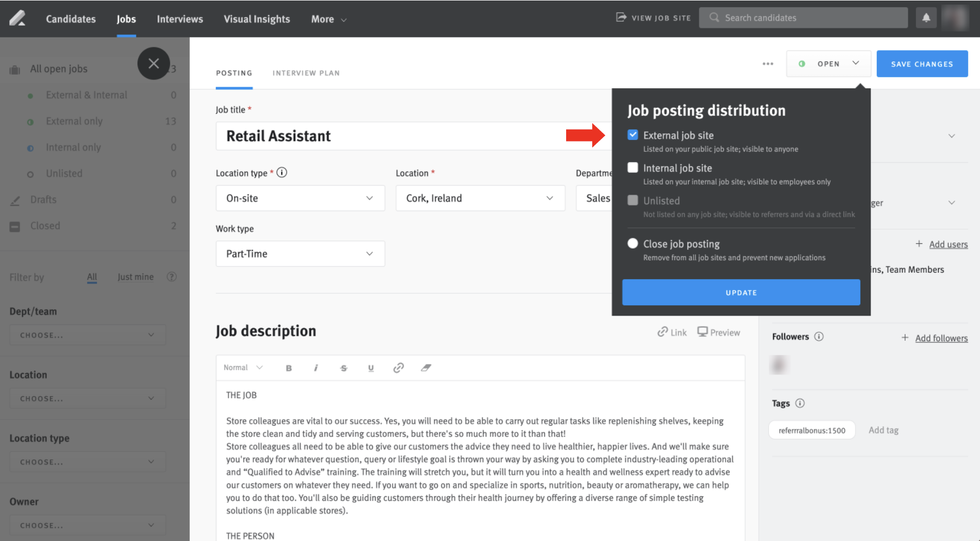Viewport: 980px width, 541px height.
Task: Select the Close job posting option
Action: 632,243
